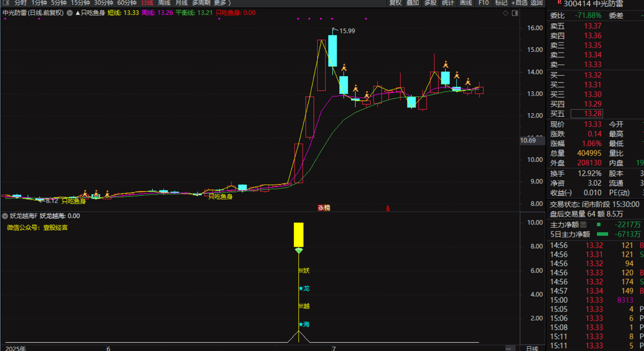This screenshot has width=644, height=351.
Task: Expand the 中光防雷 indicator dropdown arrow
Action: pyautogui.click(x=70, y=13)
